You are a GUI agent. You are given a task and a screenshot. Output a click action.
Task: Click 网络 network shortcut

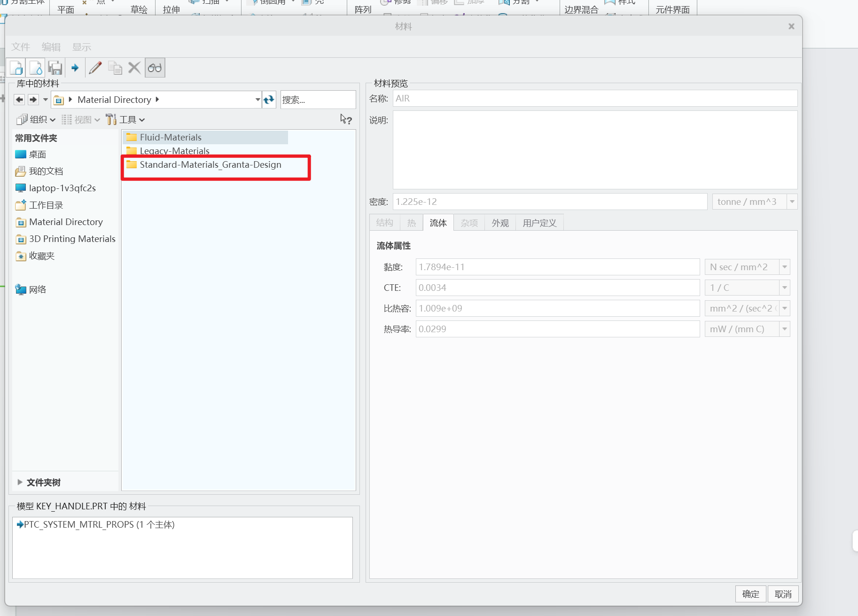coord(31,289)
